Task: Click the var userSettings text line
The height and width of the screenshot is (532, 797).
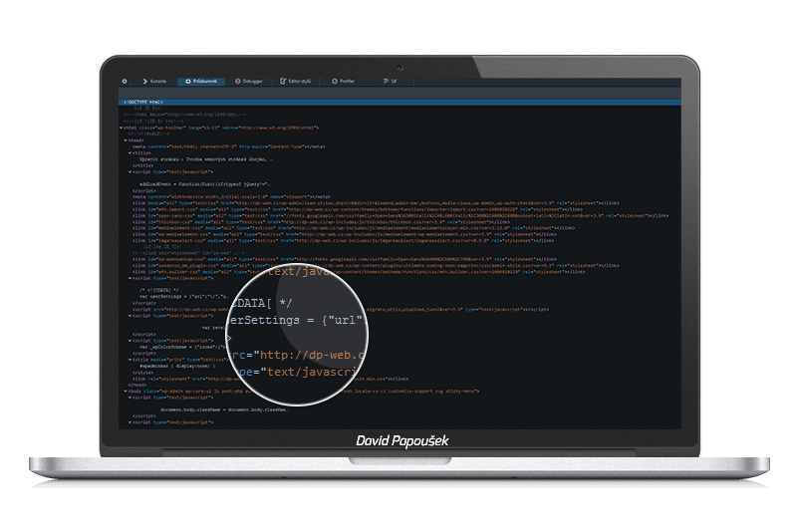Action: click(184, 296)
